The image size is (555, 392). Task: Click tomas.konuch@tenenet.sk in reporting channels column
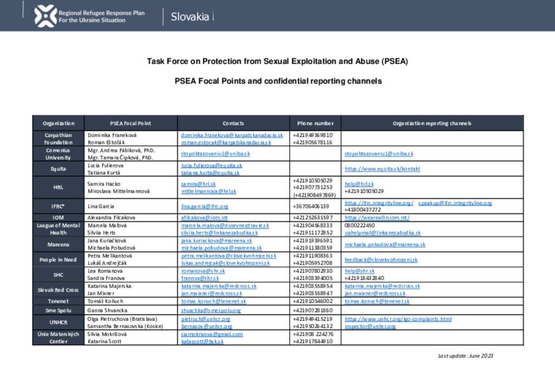(377, 302)
